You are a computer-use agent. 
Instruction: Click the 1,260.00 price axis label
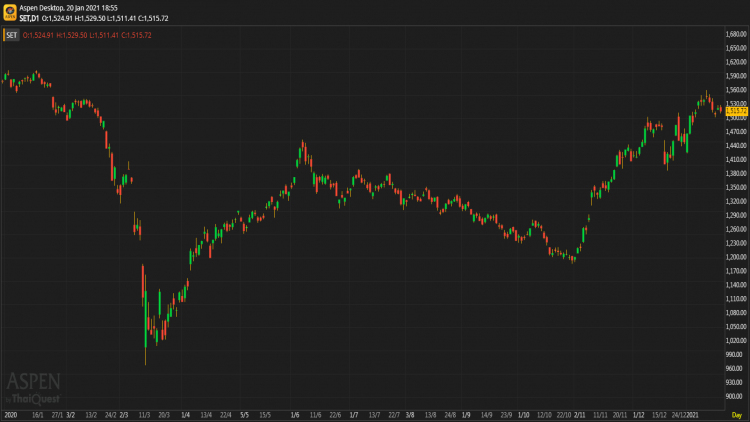[x=736, y=229]
